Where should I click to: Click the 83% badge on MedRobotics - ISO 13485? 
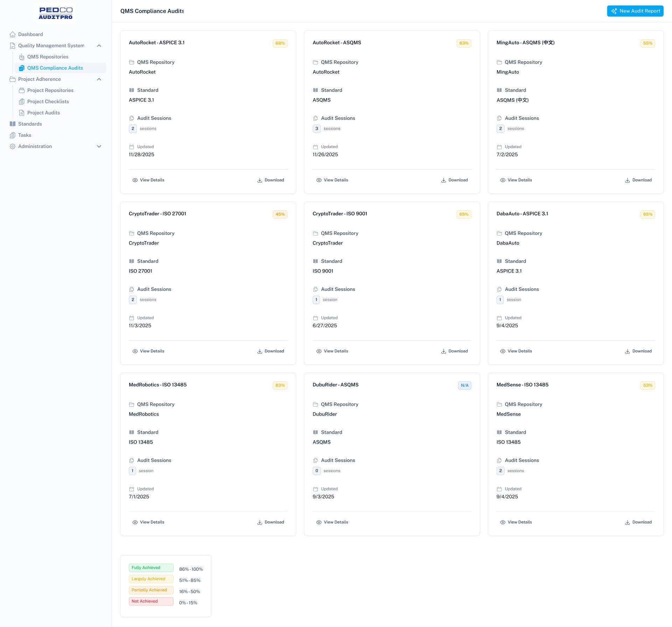point(280,386)
